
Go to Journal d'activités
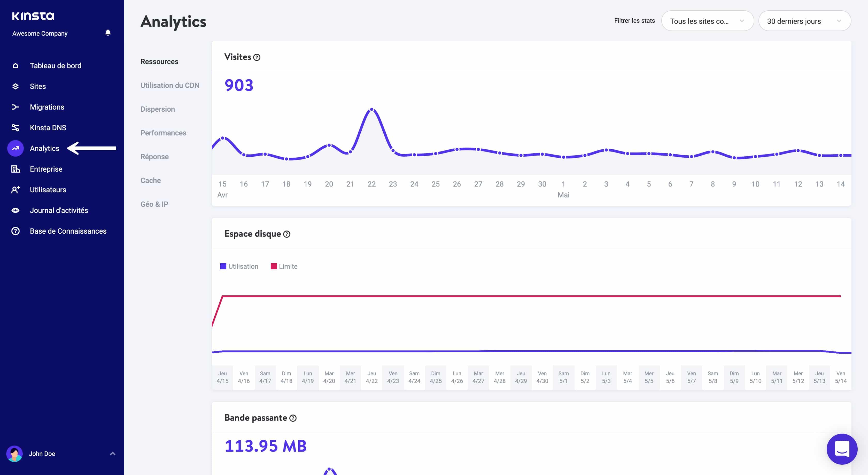click(x=59, y=210)
